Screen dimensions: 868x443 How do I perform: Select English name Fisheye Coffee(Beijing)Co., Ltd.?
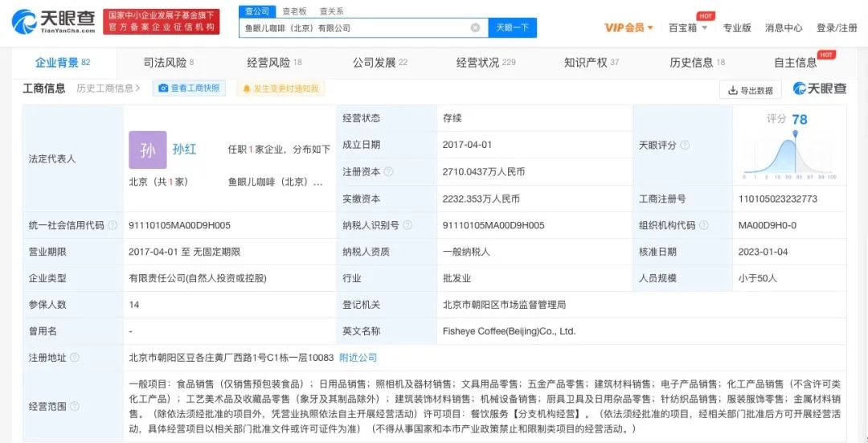coord(510,331)
